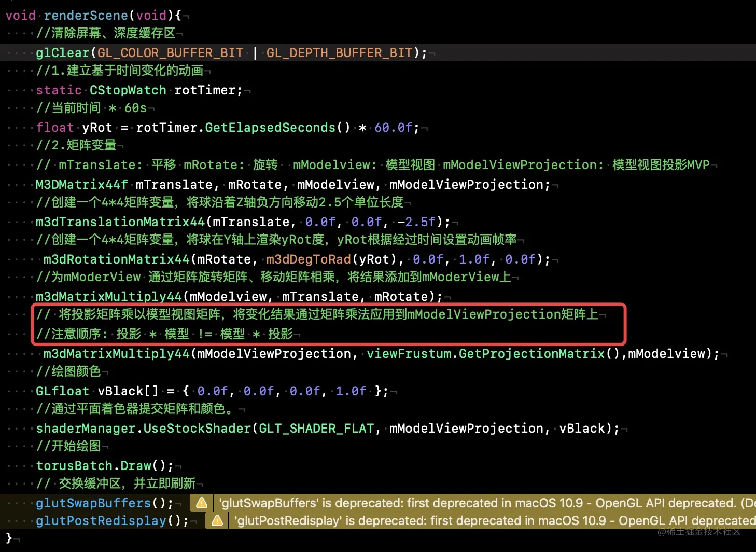Click the GetProjectionMatrix method call
This screenshot has height=552, width=756.
(532, 353)
